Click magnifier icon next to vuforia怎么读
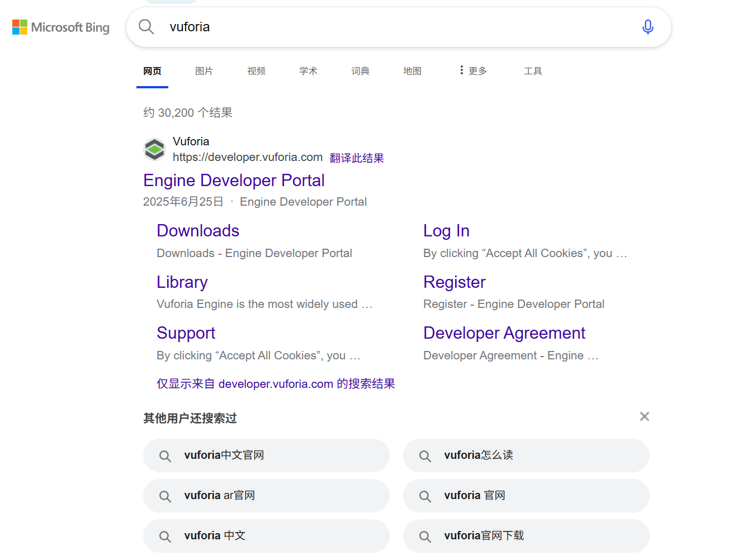The image size is (743, 560). 425,456
